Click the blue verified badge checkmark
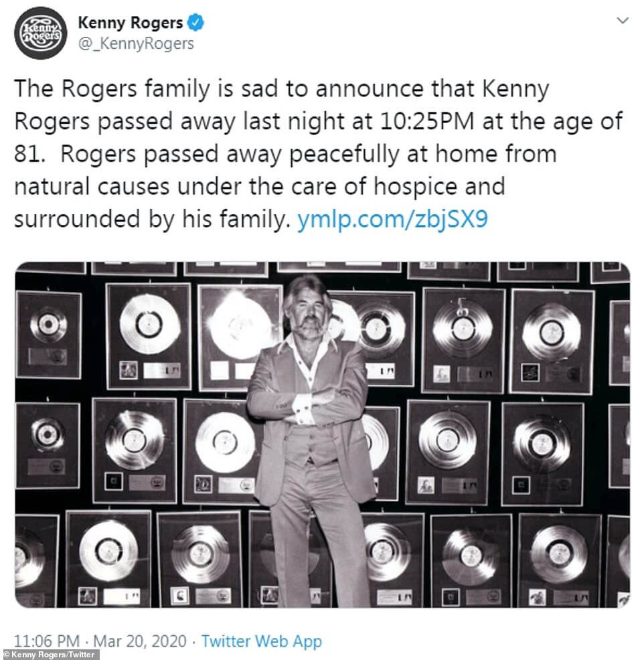Screen dimensions: 644x660 click(195, 22)
